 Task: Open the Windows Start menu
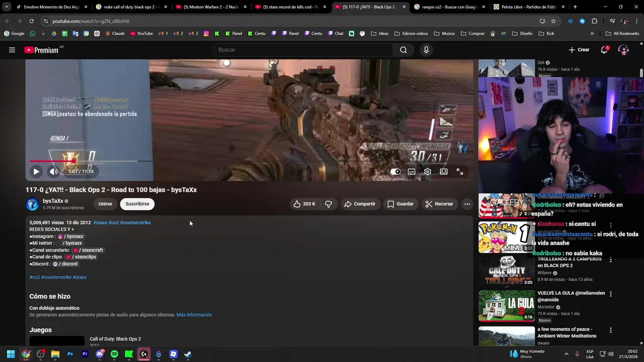coord(11,354)
